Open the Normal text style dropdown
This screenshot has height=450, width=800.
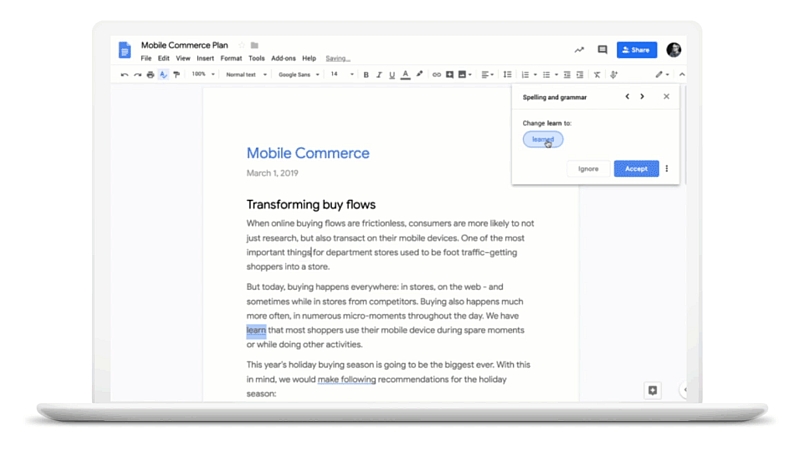(246, 74)
